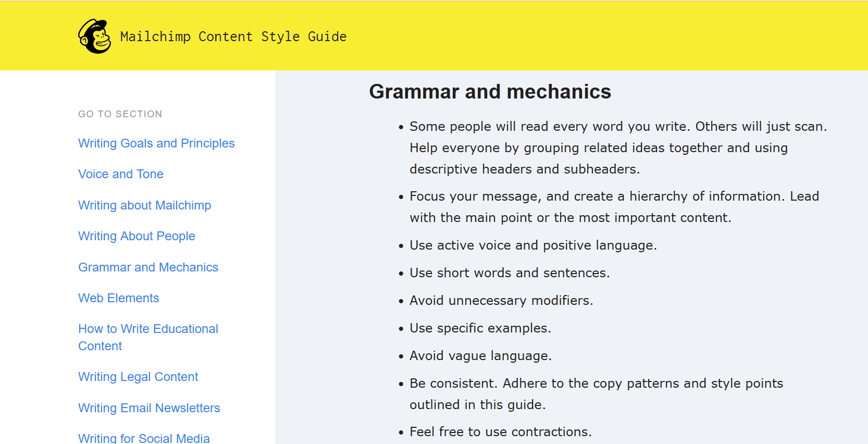The image size is (868, 444).
Task: Click the Mailchimp Freddie logo icon
Action: tap(95, 36)
